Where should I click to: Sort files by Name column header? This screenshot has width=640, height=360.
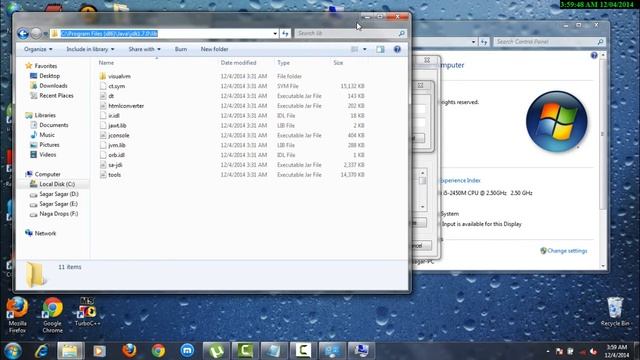[106, 63]
